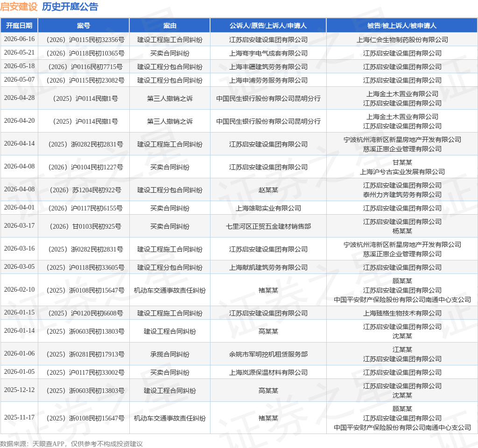Click the 公诉人/原告/上诉人/申请人 column header
Image resolution: width=478 pixels, height=448 pixels.
[268, 26]
